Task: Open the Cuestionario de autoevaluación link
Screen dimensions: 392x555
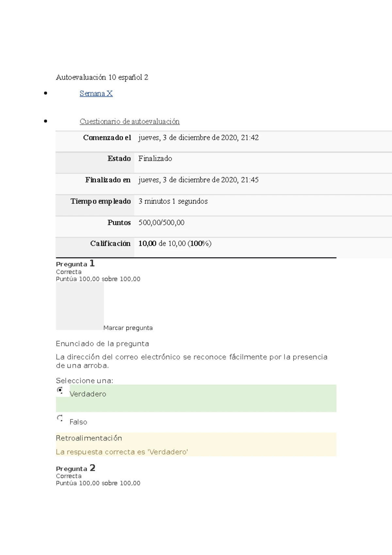Action: point(129,122)
